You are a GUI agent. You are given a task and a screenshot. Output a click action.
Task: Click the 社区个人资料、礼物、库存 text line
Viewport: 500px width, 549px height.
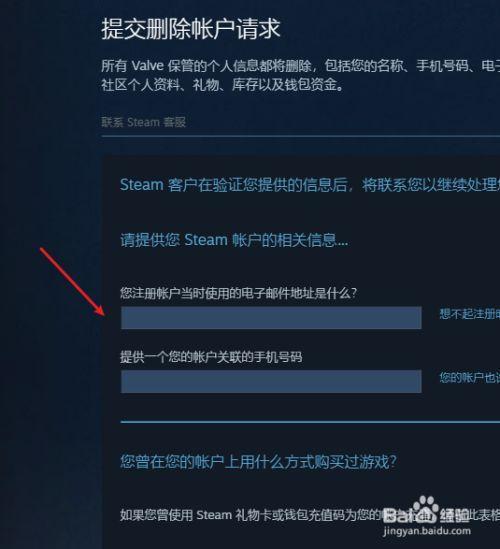pyautogui.click(x=223, y=85)
